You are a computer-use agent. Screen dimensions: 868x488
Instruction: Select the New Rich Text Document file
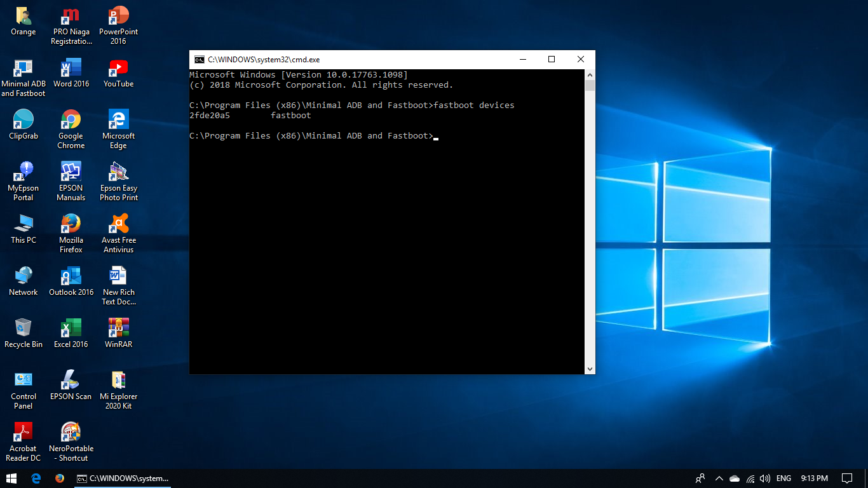(x=119, y=287)
